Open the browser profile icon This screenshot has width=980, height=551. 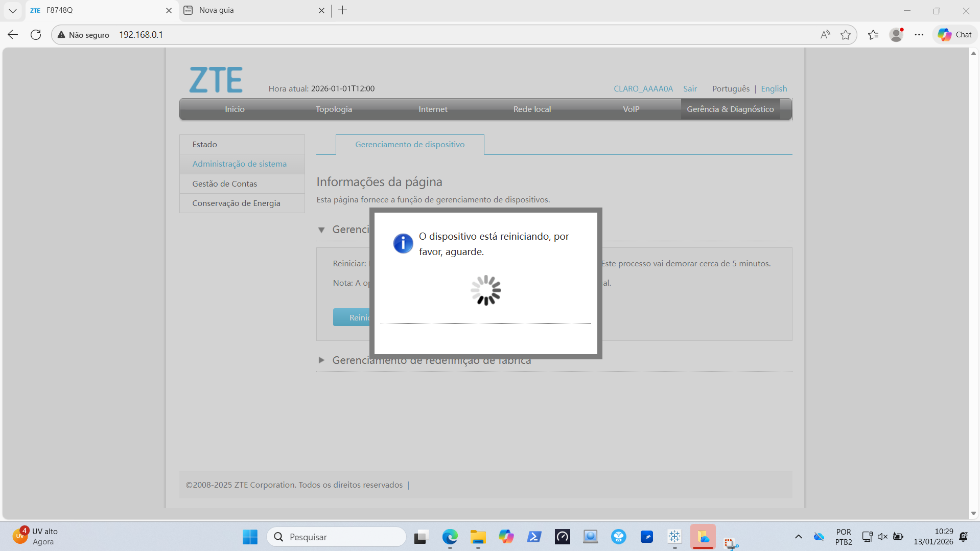tap(897, 34)
